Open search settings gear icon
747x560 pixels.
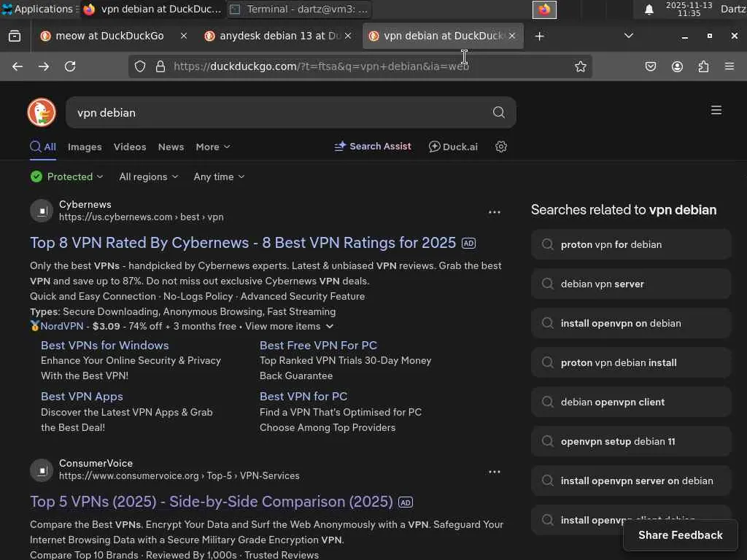pos(500,147)
